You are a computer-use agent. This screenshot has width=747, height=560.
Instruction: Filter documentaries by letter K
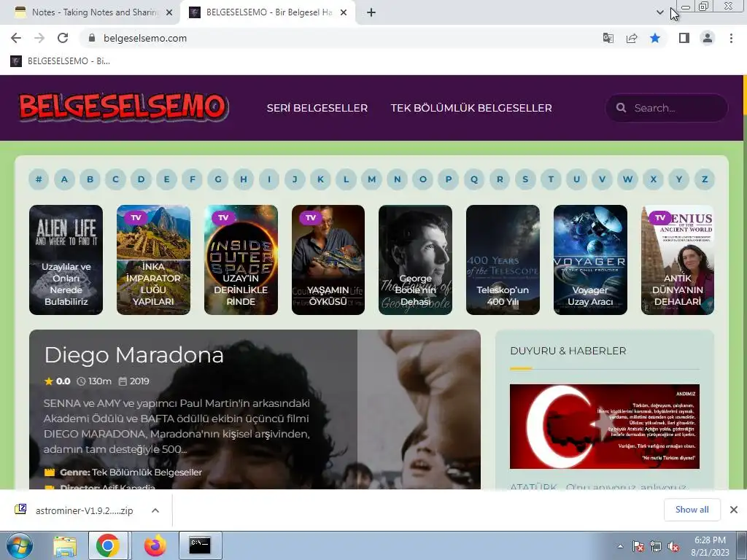click(x=320, y=179)
